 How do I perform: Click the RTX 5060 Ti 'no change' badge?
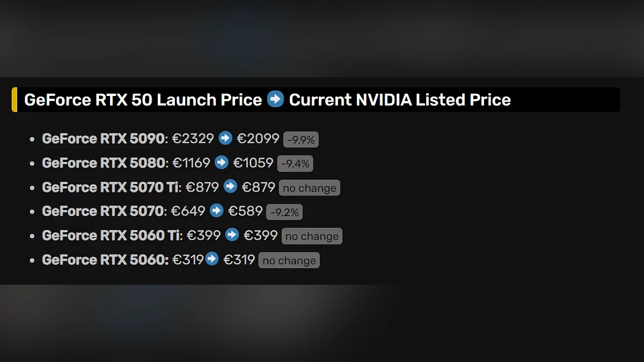pyautogui.click(x=312, y=237)
